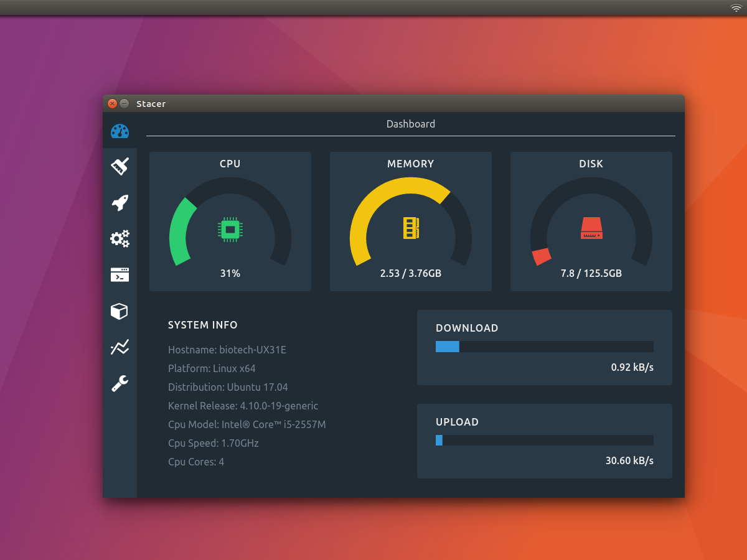Click the 7.8 / 125.5GB disk value

591,273
